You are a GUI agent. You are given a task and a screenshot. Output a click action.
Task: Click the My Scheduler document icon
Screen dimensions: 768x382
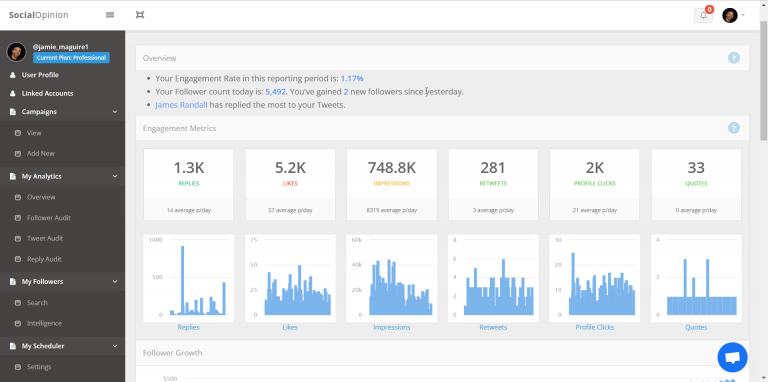coord(13,346)
